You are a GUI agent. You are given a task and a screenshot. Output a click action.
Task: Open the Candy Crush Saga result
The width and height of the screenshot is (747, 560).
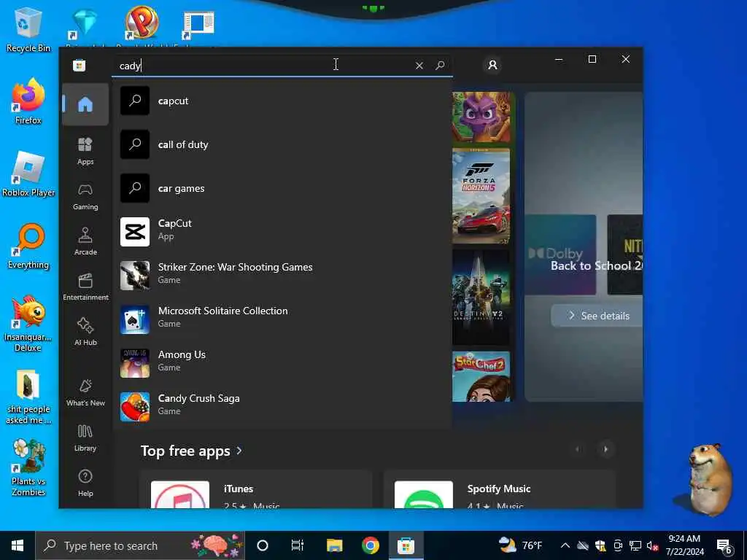(x=282, y=407)
